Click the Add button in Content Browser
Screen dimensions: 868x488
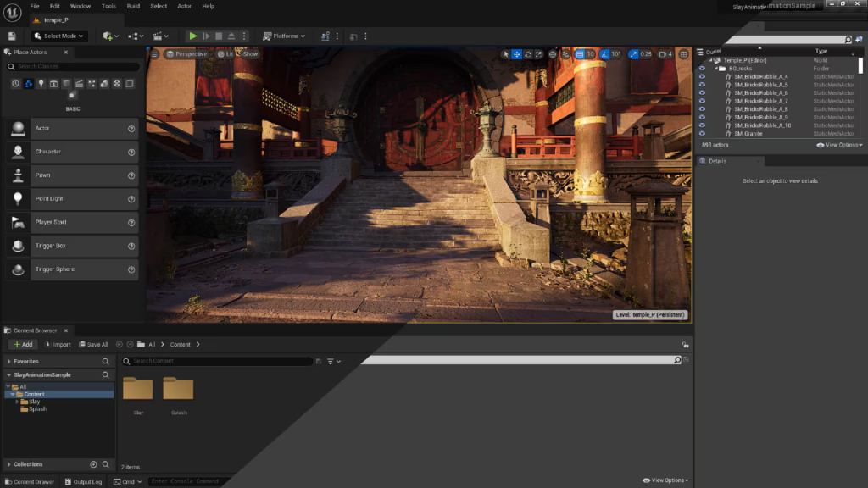(x=23, y=345)
